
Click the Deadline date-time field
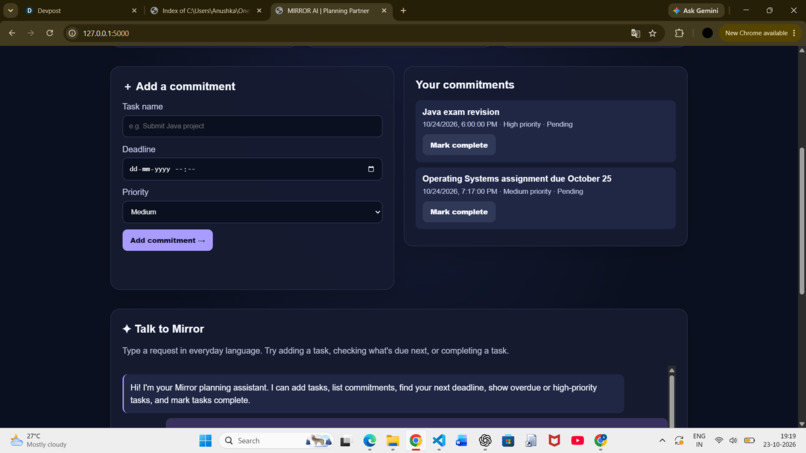252,169
